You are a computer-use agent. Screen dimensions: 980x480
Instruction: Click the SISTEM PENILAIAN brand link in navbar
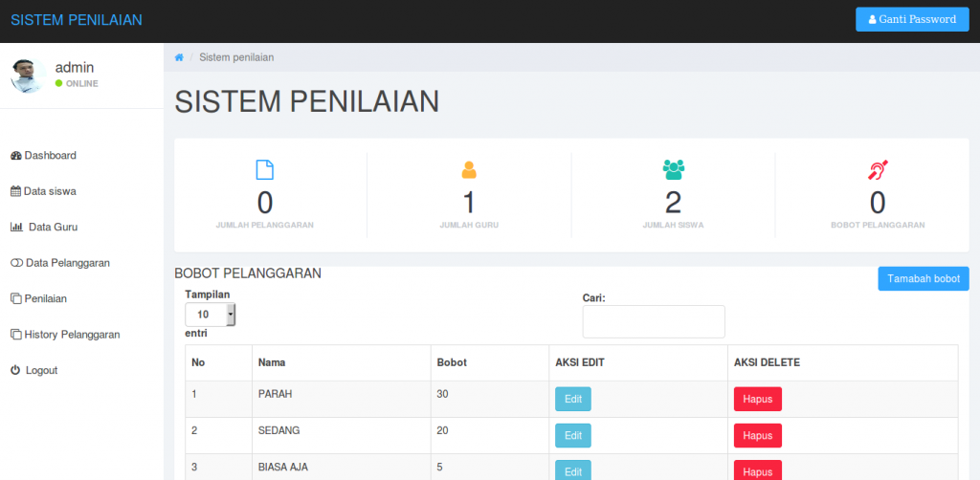click(x=77, y=20)
